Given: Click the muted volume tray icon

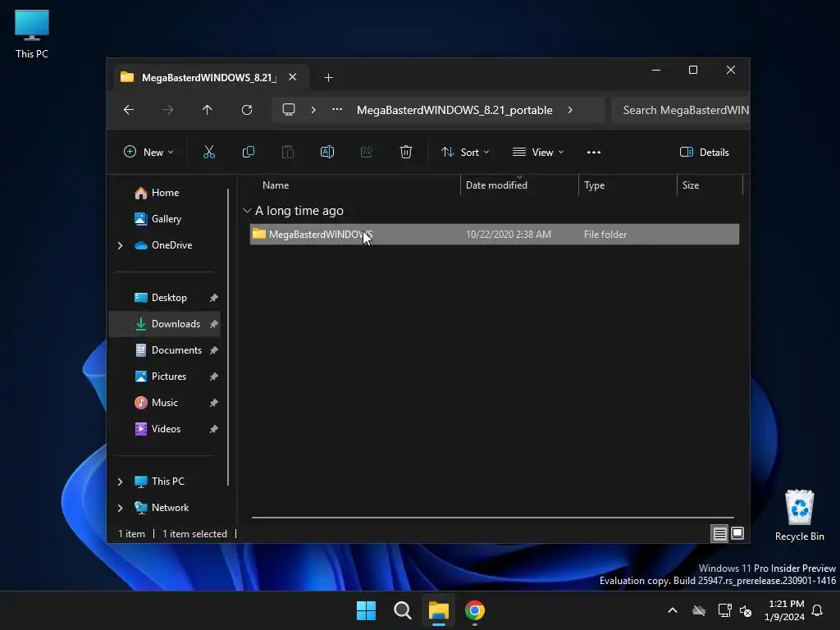Looking at the screenshot, I should click(746, 610).
